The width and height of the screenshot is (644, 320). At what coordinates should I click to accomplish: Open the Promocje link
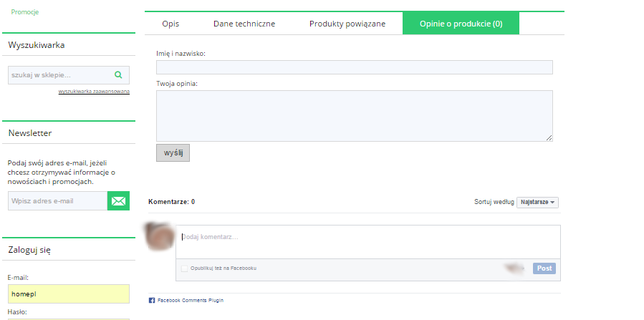24,12
